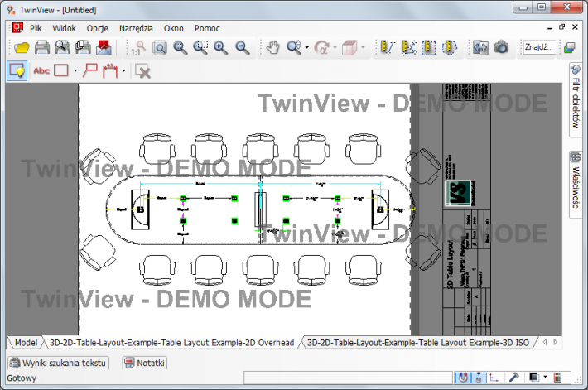Toggle the snap point status icon
The width and height of the screenshot is (588, 390).
click(479, 378)
